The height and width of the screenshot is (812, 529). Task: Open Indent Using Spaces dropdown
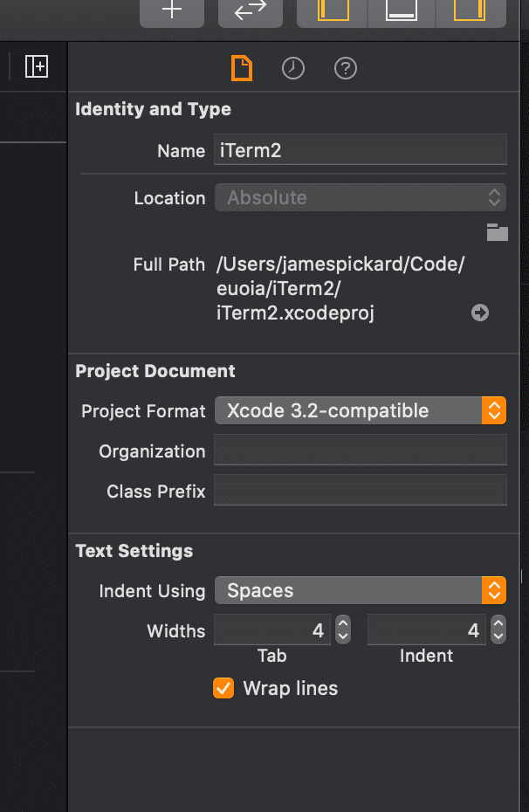coord(361,590)
